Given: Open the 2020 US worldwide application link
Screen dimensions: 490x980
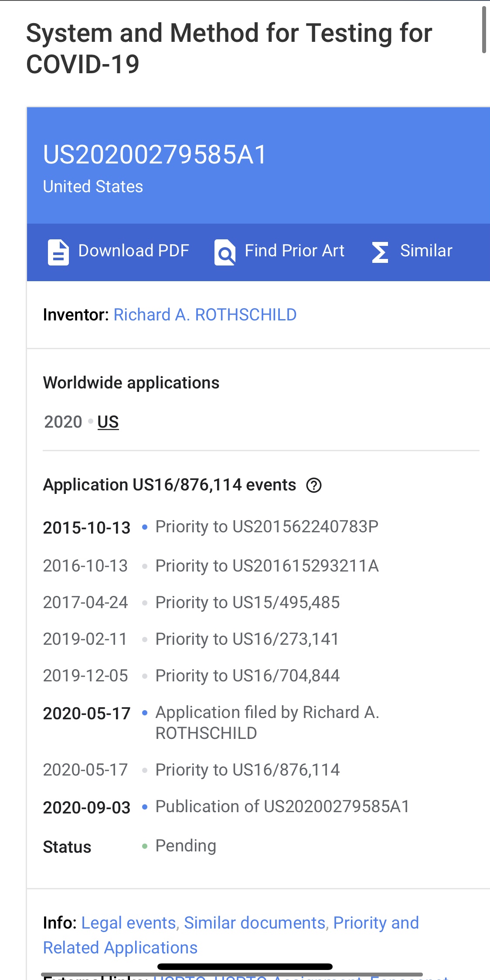Looking at the screenshot, I should point(108,422).
